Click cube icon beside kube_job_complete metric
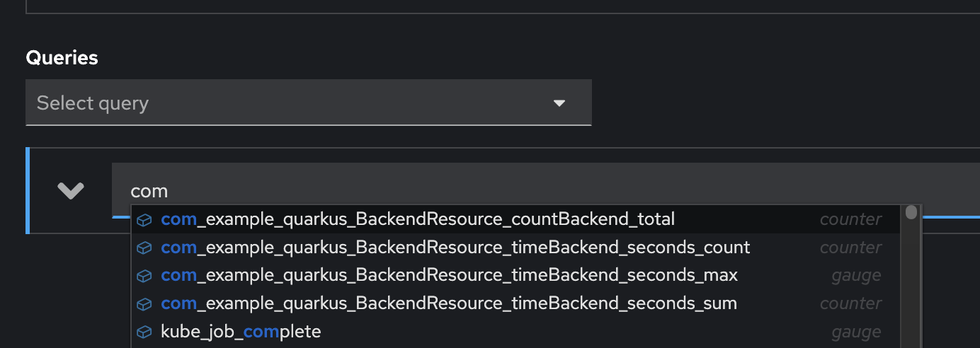The height and width of the screenshot is (348, 980). point(144,332)
